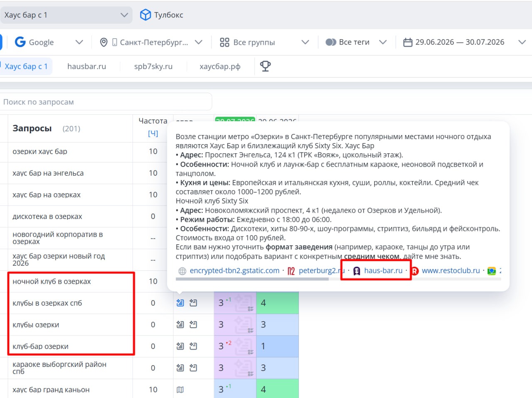The image size is (532, 398).
Task: Click the groups grid icon
Action: [x=224, y=42]
